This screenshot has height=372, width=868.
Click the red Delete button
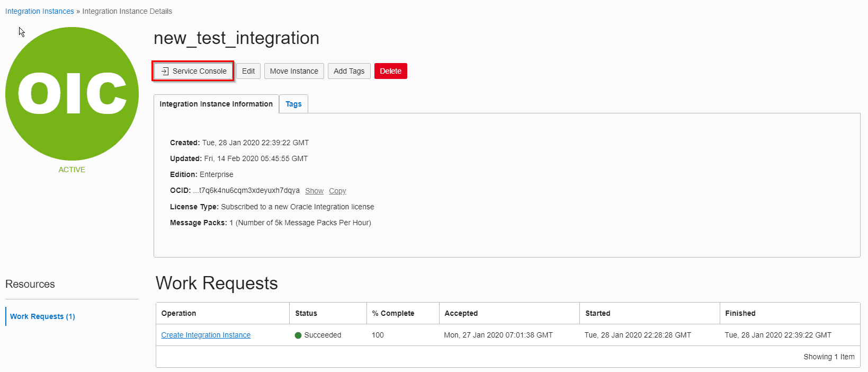(x=391, y=71)
